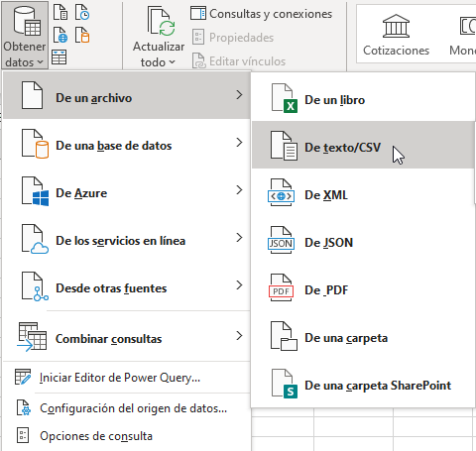Choose De texto/CSV from submenu
Image resolution: width=476 pixels, height=451 pixels.
tap(363, 145)
